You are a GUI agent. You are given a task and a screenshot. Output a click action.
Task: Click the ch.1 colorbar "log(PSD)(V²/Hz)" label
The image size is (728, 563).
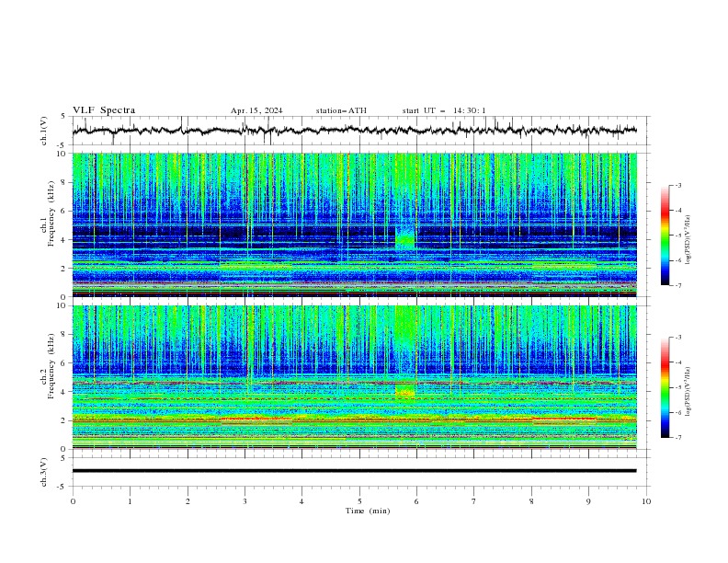pyautogui.click(x=688, y=240)
